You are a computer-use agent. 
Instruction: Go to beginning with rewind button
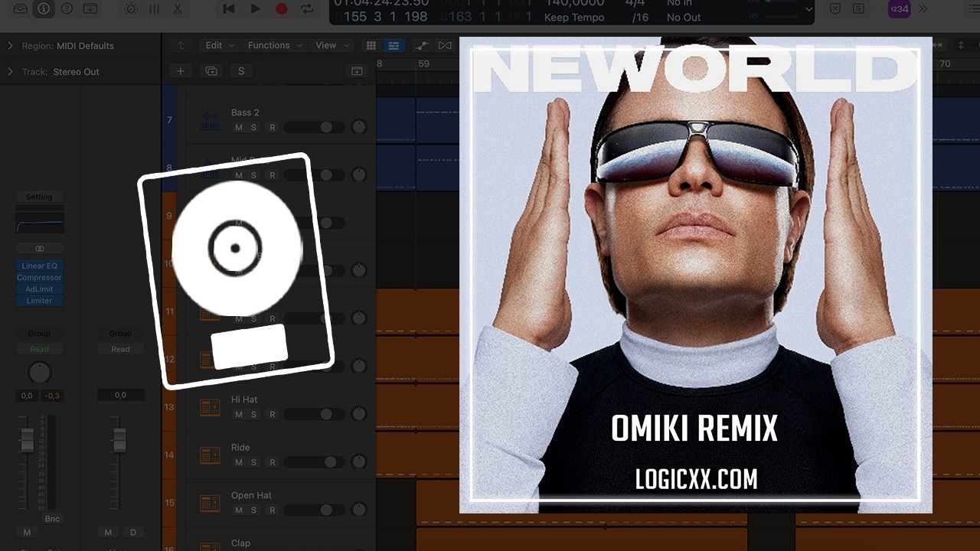tap(228, 8)
